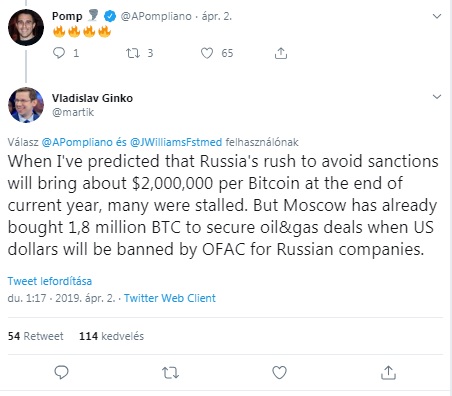
Task: Open Vladislav Ginko's profile avatar
Action: pos(26,105)
